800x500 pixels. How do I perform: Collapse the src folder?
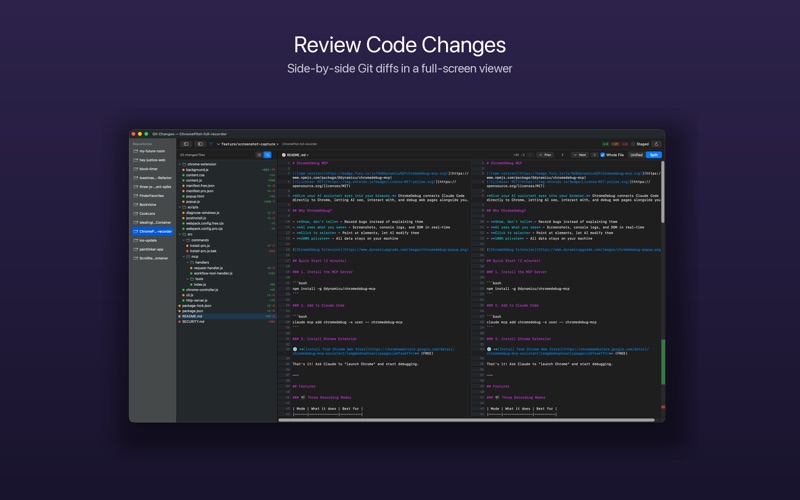tap(180, 234)
